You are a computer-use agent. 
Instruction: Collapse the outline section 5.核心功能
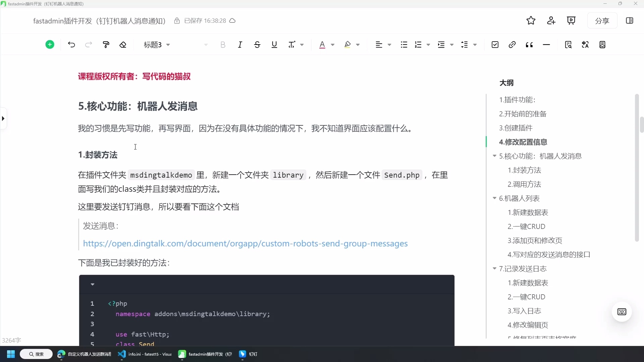tap(494, 156)
